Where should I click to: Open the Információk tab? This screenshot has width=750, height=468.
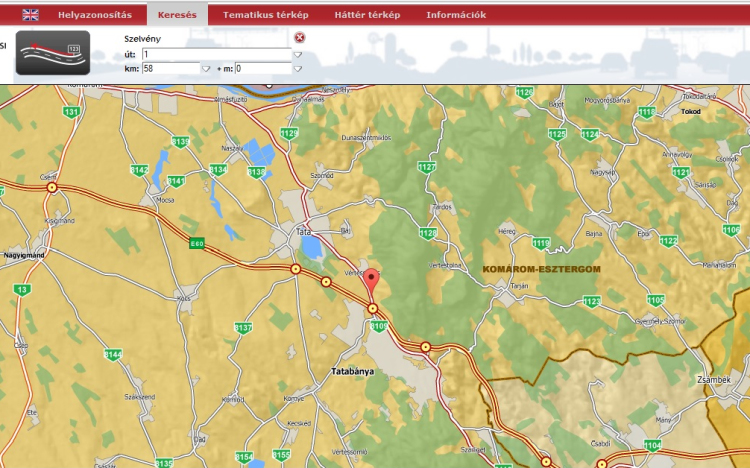click(x=456, y=15)
